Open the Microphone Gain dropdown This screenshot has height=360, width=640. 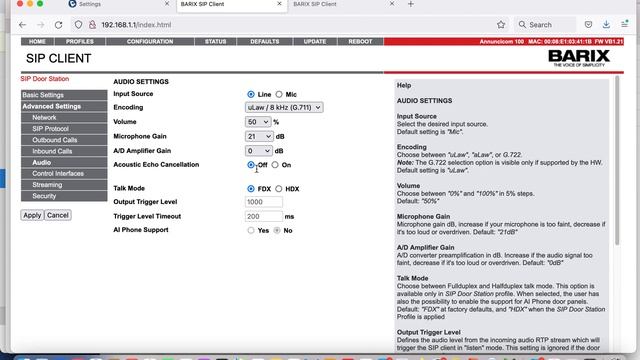(259, 136)
